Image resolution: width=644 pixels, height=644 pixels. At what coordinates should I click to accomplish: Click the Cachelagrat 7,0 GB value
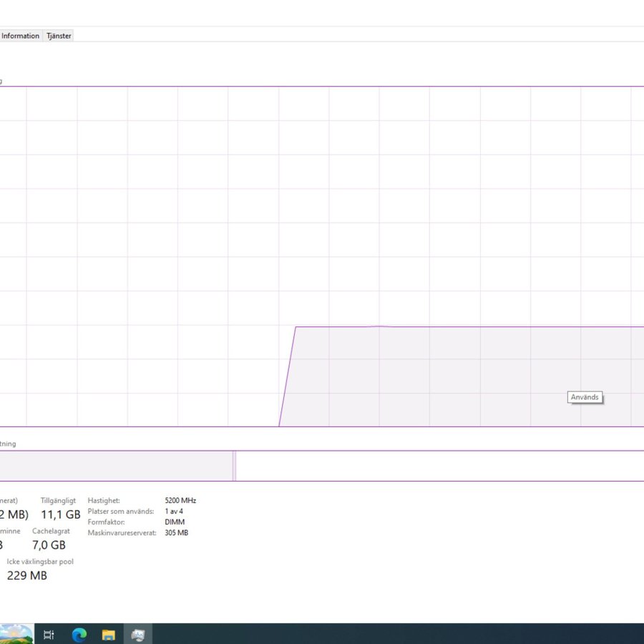pyautogui.click(x=49, y=545)
